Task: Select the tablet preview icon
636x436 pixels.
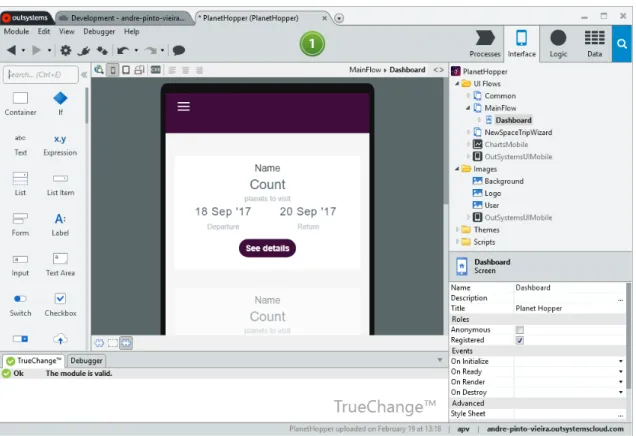Action: coord(126,70)
